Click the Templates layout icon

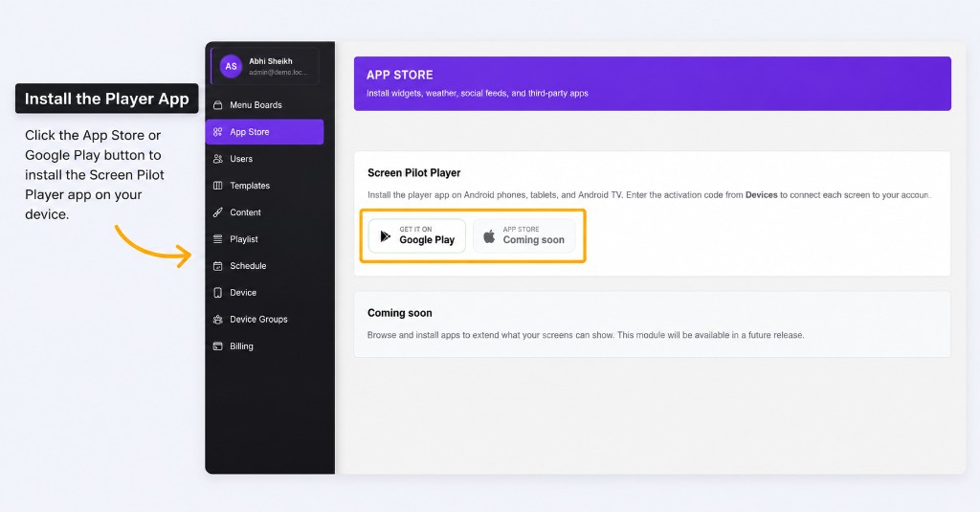[217, 186]
